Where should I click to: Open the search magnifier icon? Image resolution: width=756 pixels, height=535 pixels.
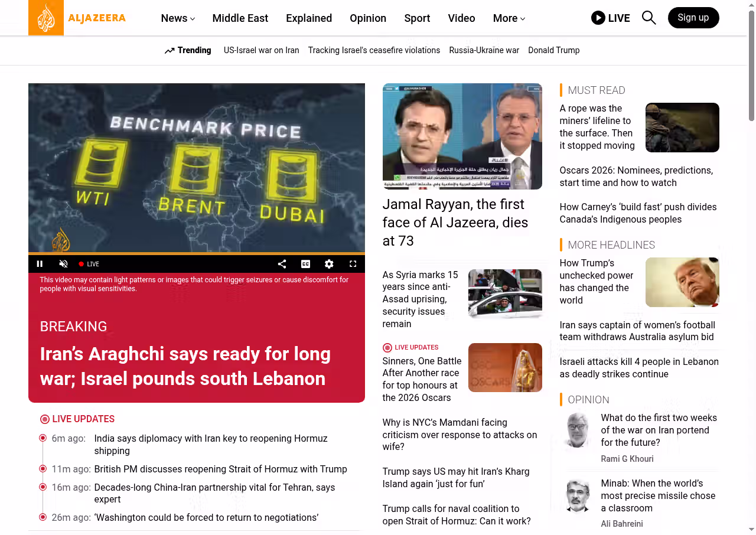tap(649, 18)
